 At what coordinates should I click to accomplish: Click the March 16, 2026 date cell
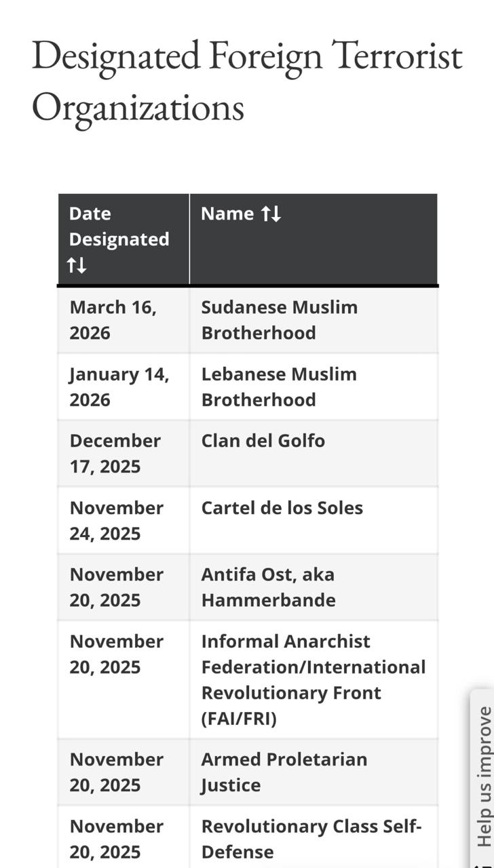click(x=113, y=319)
